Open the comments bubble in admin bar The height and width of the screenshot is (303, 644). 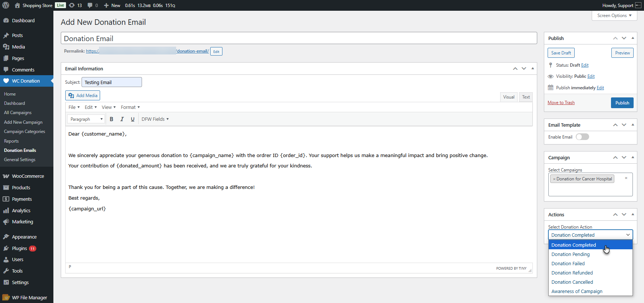click(x=92, y=5)
